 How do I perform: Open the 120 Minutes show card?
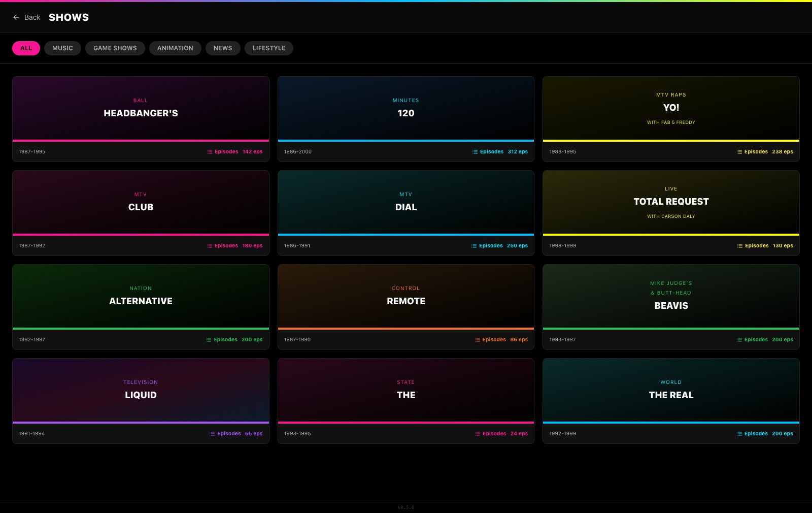tap(406, 119)
